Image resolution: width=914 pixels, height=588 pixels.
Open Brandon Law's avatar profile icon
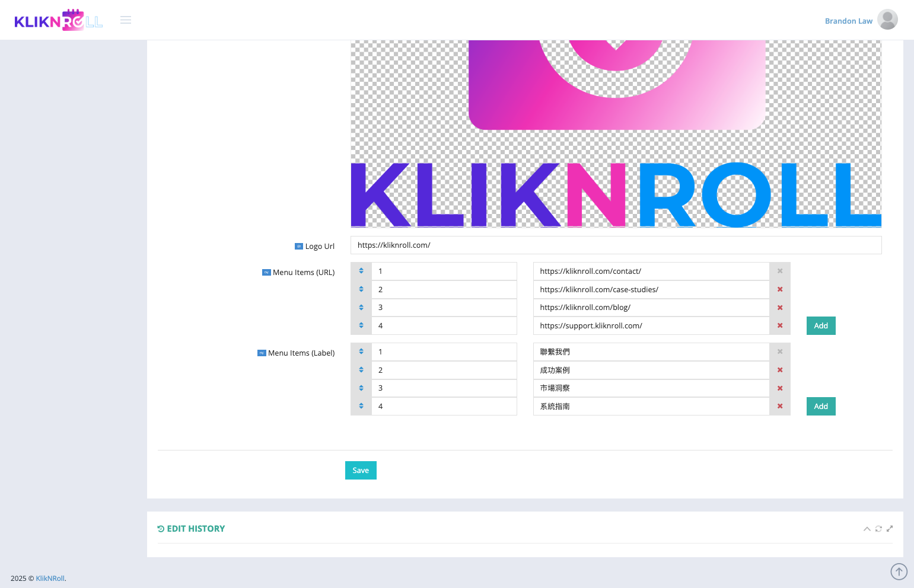[887, 20]
